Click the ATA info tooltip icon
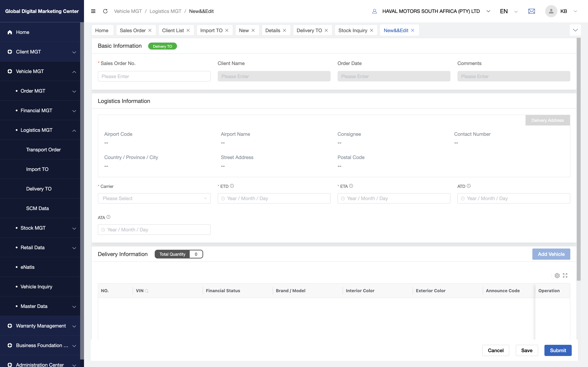 108,217
